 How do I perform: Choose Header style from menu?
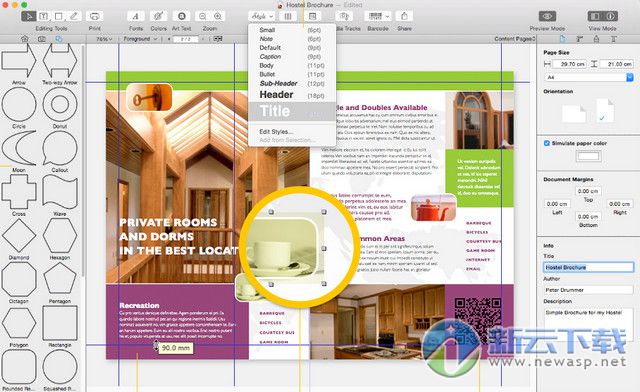click(x=292, y=95)
